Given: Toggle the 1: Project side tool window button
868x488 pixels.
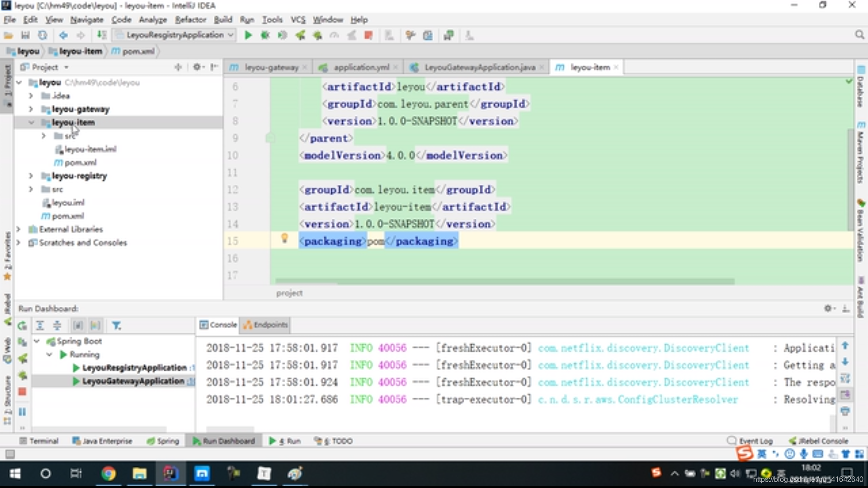Looking at the screenshot, I should (8, 85).
